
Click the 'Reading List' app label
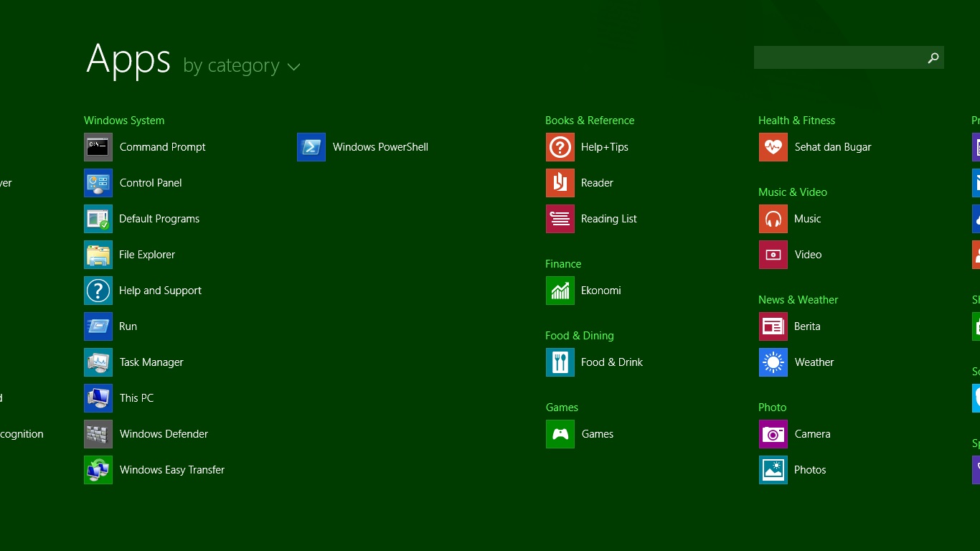[609, 219]
